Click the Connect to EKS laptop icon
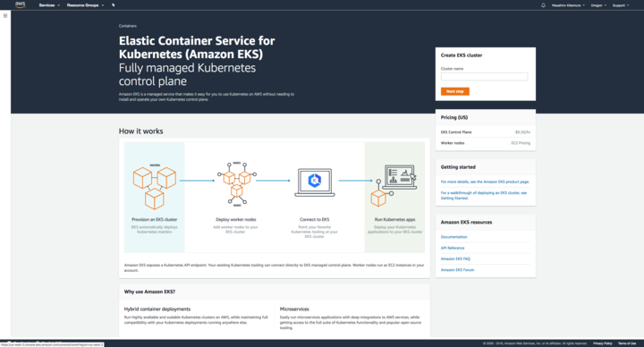Screen dimensions: 644x347 [x=315, y=182]
